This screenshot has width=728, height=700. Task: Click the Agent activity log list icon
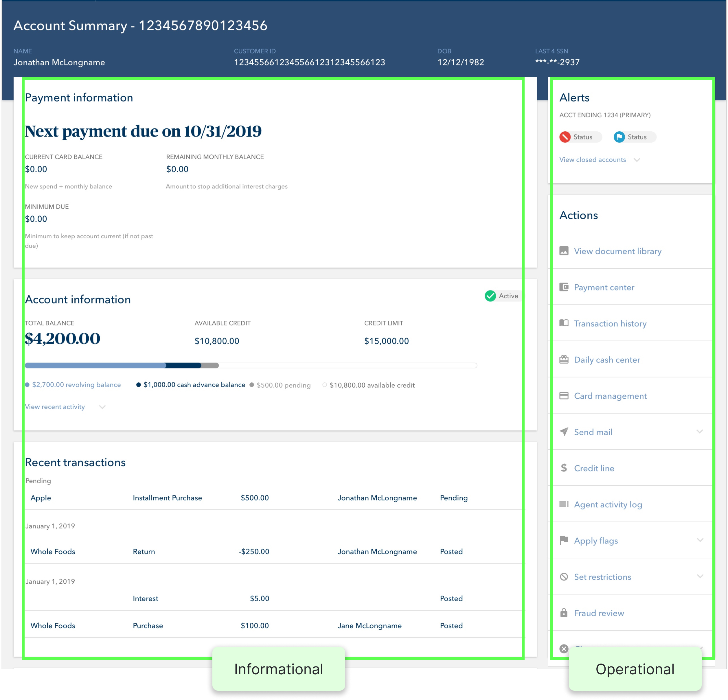click(x=564, y=504)
